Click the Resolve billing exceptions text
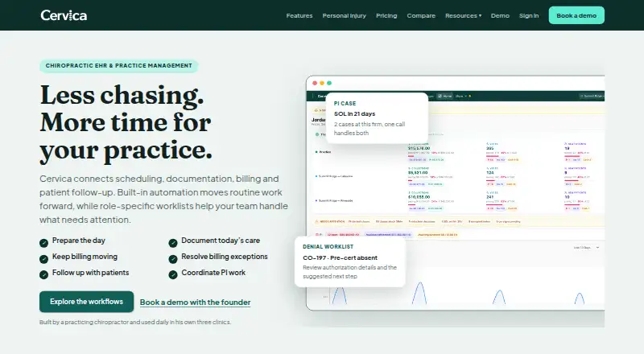This screenshot has width=644, height=354. click(x=225, y=257)
